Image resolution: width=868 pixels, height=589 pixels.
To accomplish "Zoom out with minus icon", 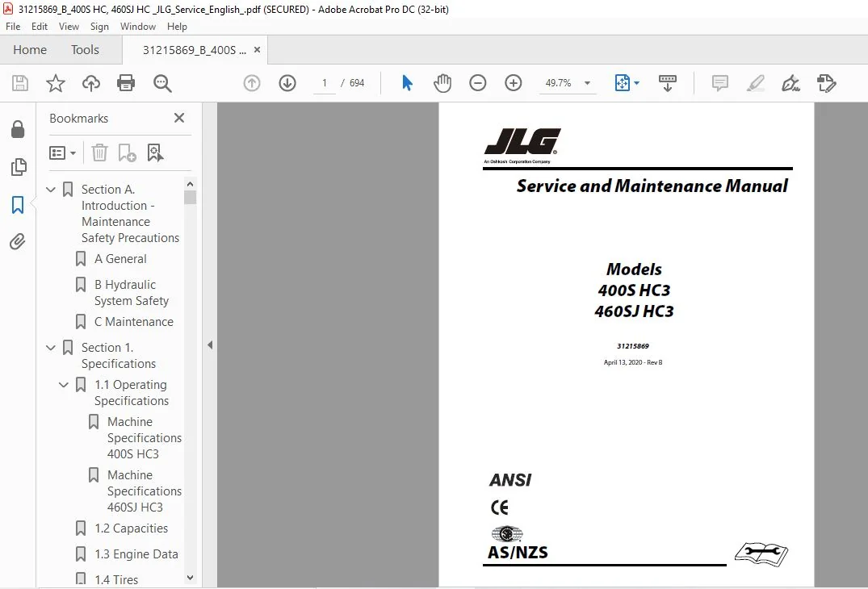I will 478,83.
